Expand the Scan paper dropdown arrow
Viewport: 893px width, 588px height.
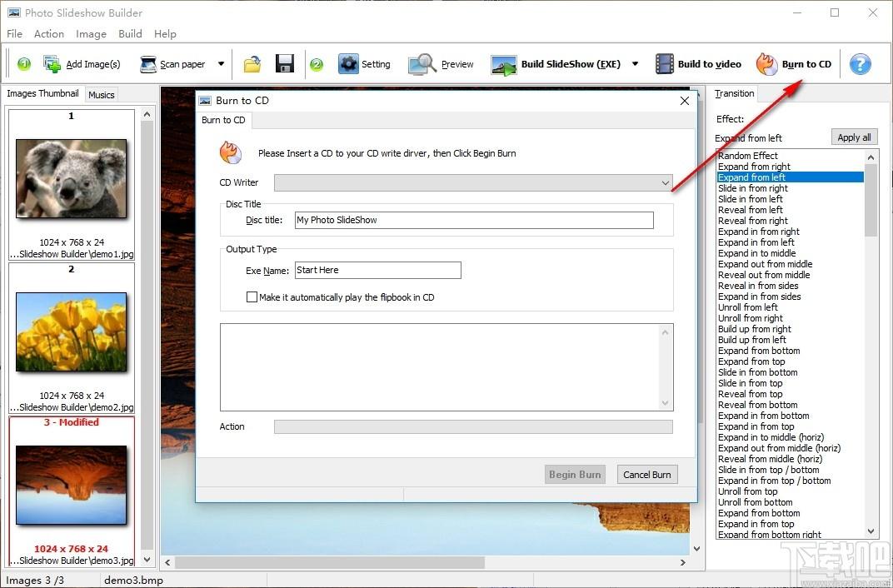coord(221,64)
